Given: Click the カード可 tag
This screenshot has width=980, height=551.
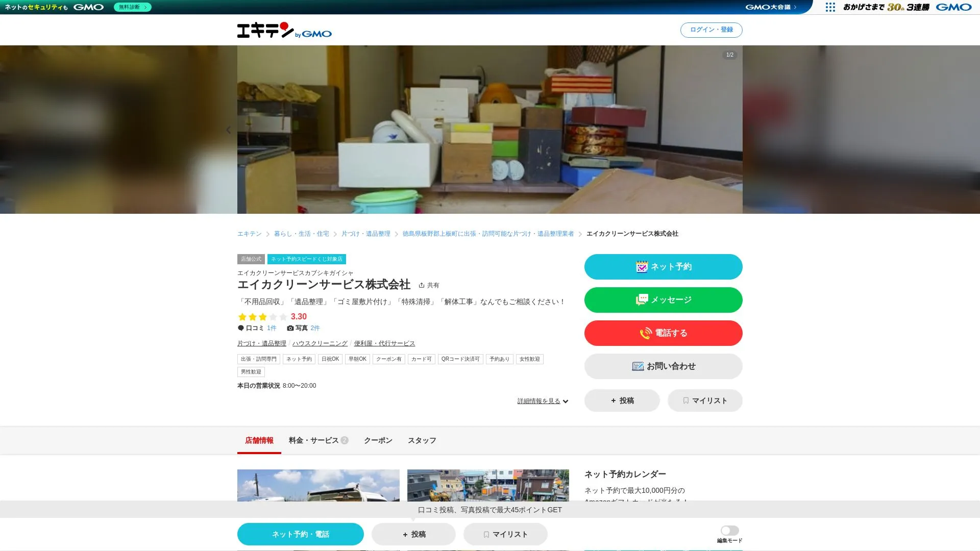Looking at the screenshot, I should click(422, 359).
